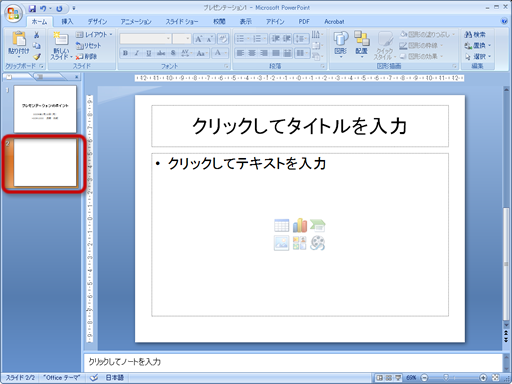Open the 図形 shapes gallery
Screen dimensions: 512x384
(341, 44)
